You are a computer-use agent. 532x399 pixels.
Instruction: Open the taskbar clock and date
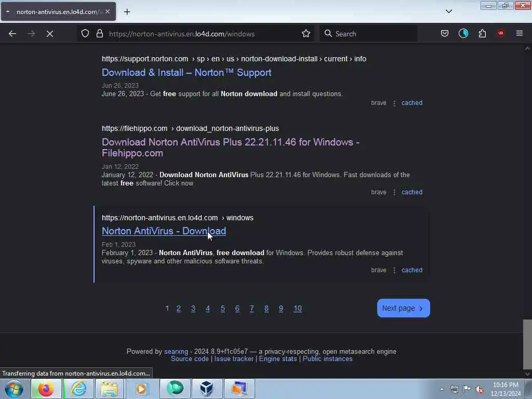tap(506, 389)
